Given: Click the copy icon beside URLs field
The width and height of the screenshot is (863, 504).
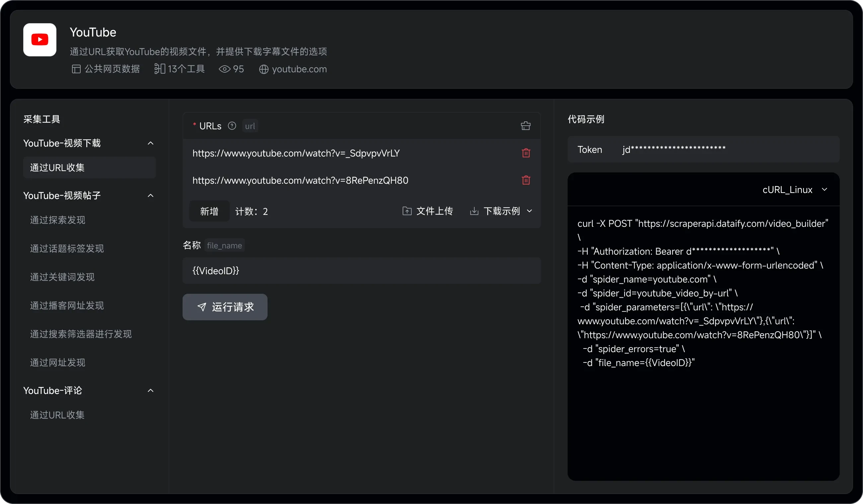Looking at the screenshot, I should click(x=526, y=126).
